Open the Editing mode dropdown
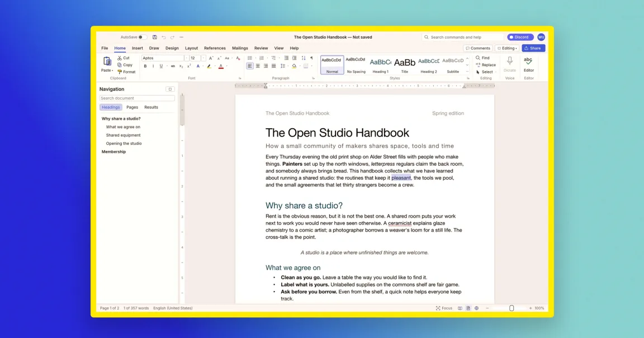The height and width of the screenshot is (338, 644). tap(507, 49)
